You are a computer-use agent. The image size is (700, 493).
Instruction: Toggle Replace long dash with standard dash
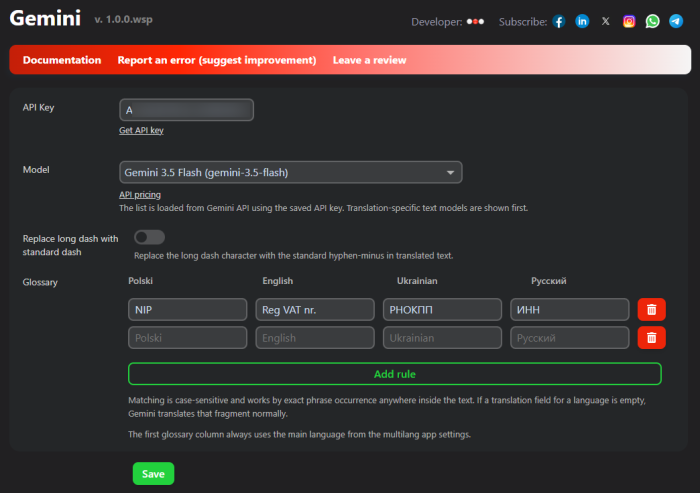(x=150, y=237)
